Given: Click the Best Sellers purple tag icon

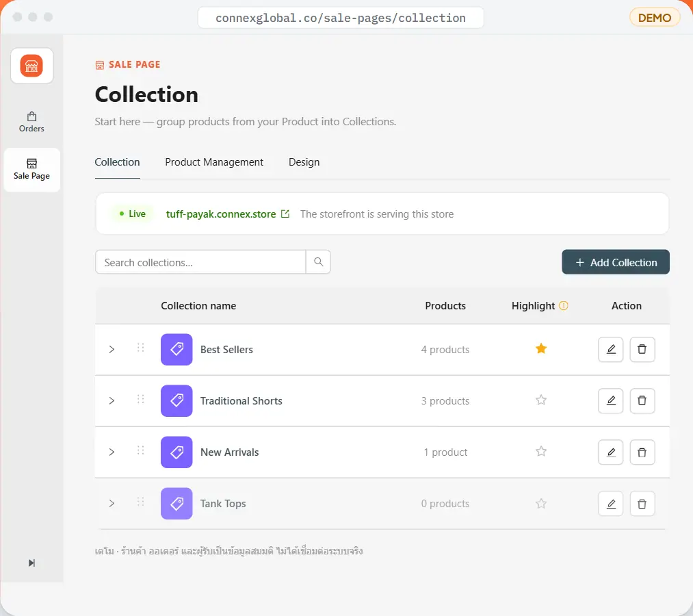Looking at the screenshot, I should point(176,349).
